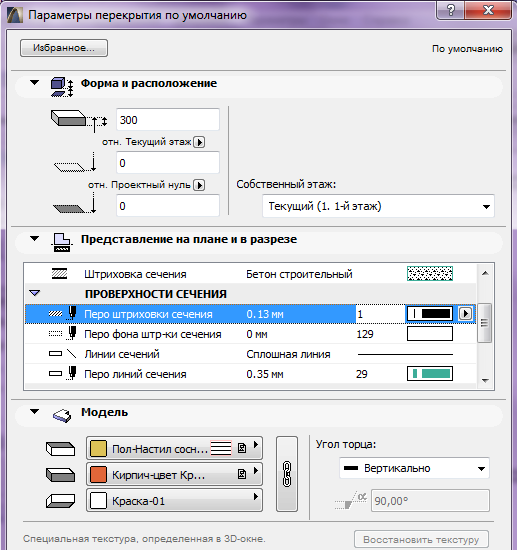Collapse the Форма и расположение section
This screenshot has height=550, width=517.
click(34, 83)
